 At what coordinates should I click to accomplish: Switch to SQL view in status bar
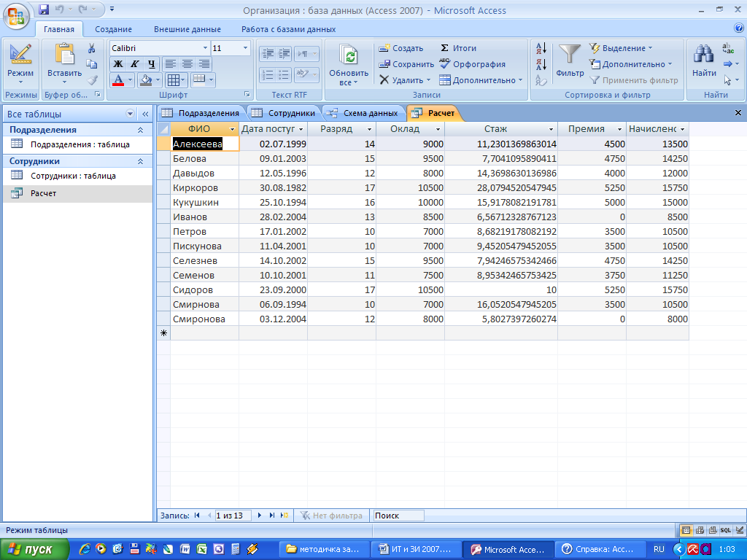tap(726, 530)
